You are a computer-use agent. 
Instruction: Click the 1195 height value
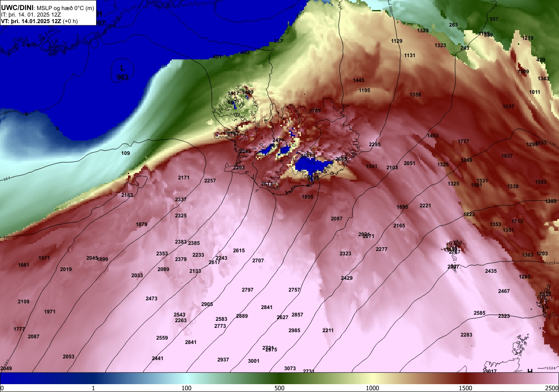pyautogui.click(x=364, y=90)
